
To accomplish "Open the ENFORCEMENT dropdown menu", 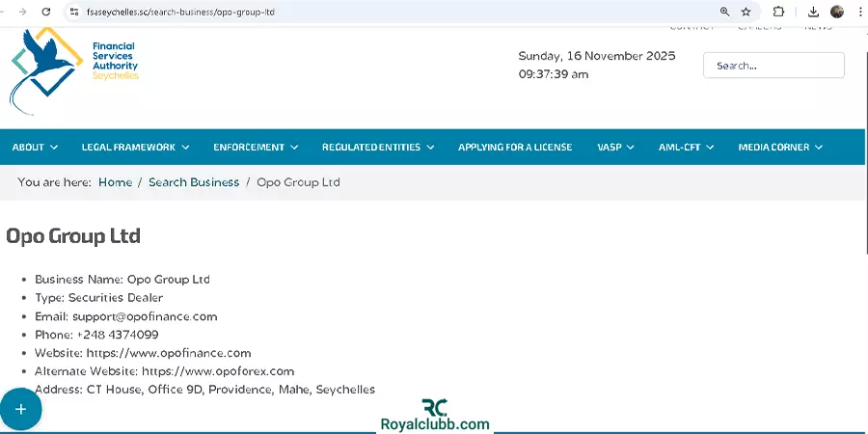I will click(256, 148).
